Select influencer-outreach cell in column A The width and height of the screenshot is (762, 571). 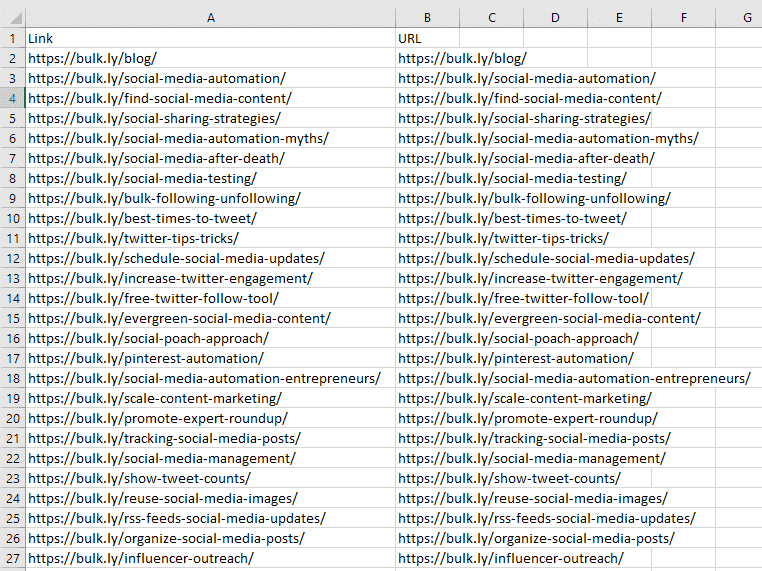141,558
